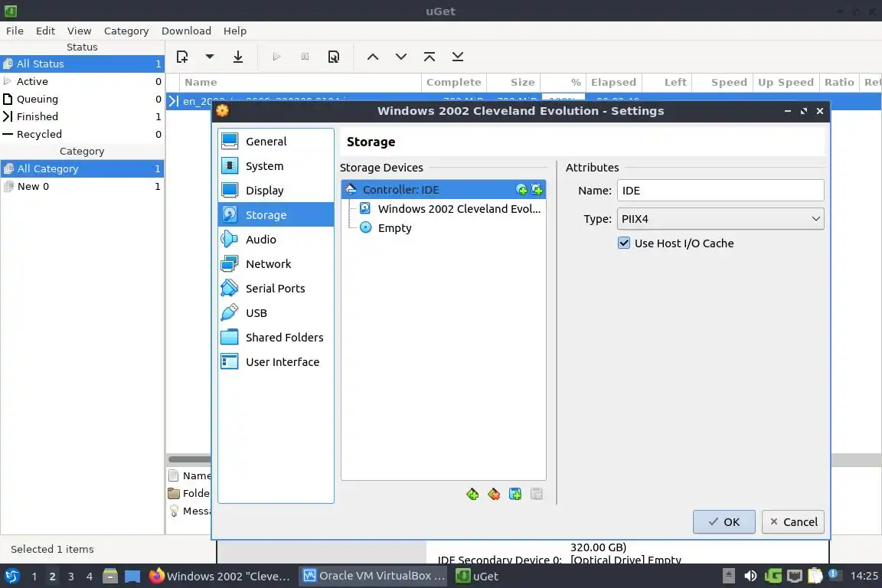Select Finished status in uGet

[x=82, y=116]
